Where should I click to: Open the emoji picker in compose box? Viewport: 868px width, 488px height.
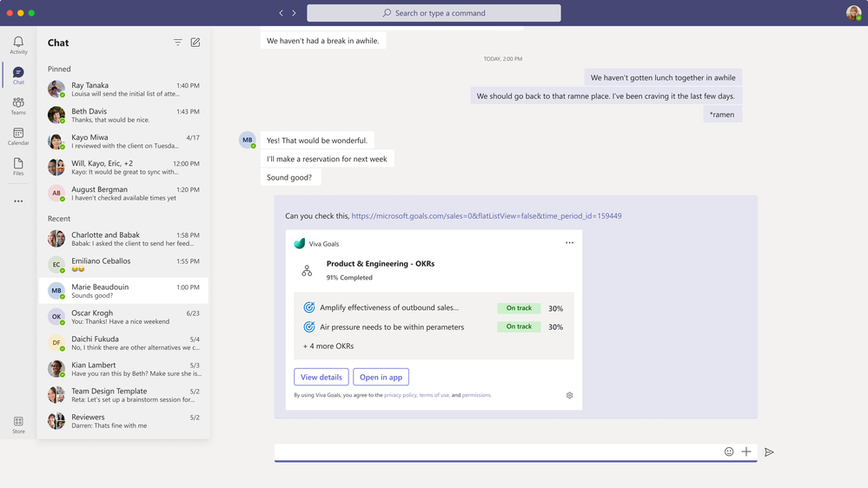point(729,452)
